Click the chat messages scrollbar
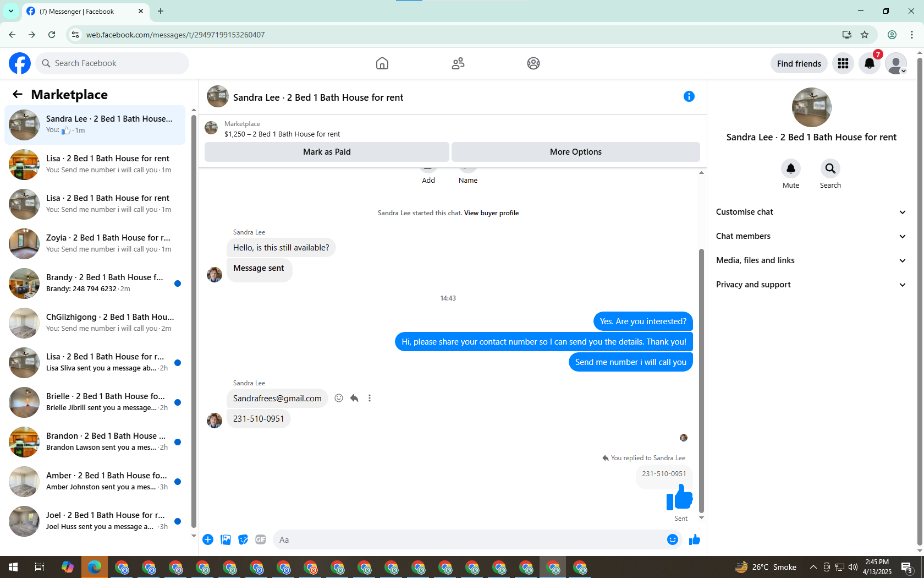Screen dimensions: 924x578 pos(701,380)
